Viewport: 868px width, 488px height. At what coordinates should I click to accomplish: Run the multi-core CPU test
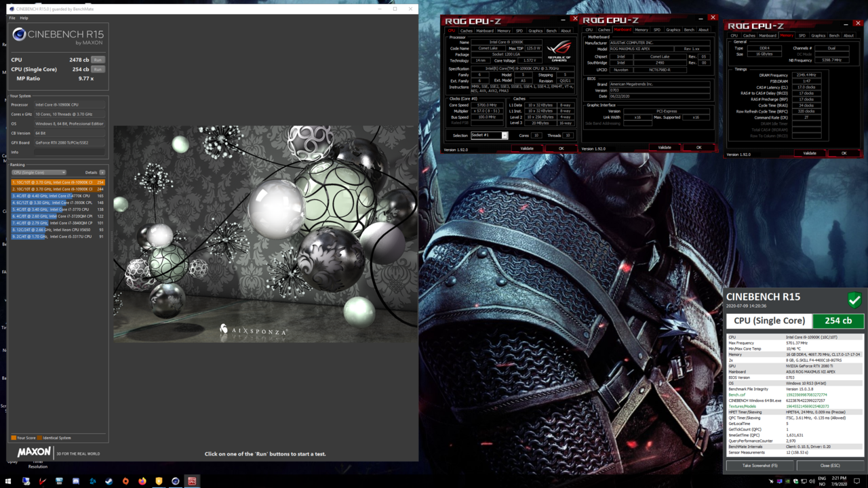click(98, 60)
